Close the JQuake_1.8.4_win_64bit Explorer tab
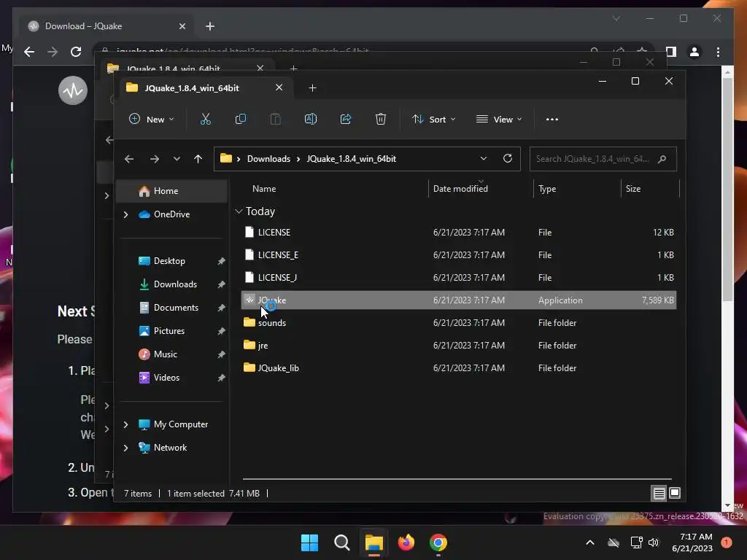This screenshot has width=747, height=560. 279,87
